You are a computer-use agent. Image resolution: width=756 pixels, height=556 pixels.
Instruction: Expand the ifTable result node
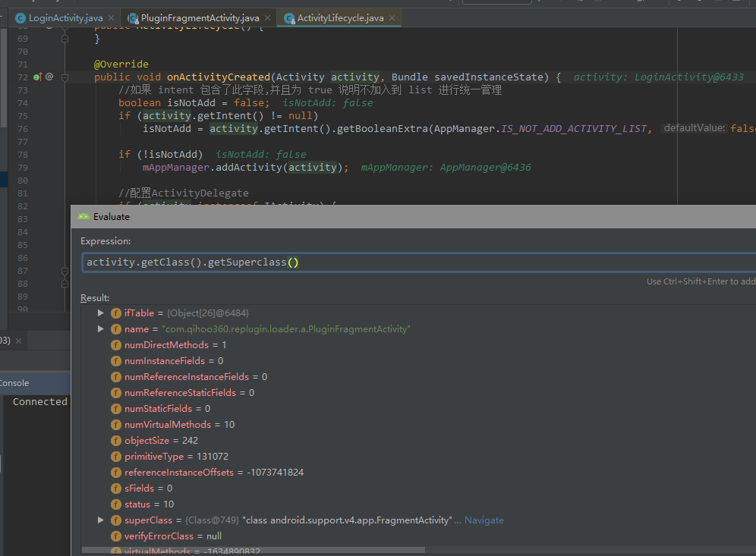[101, 313]
